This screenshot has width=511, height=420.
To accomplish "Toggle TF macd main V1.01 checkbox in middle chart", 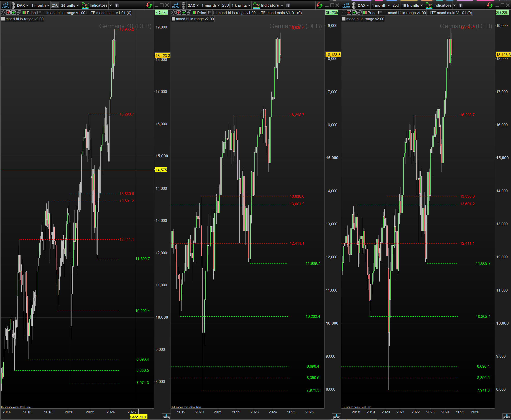I will coord(258,13).
